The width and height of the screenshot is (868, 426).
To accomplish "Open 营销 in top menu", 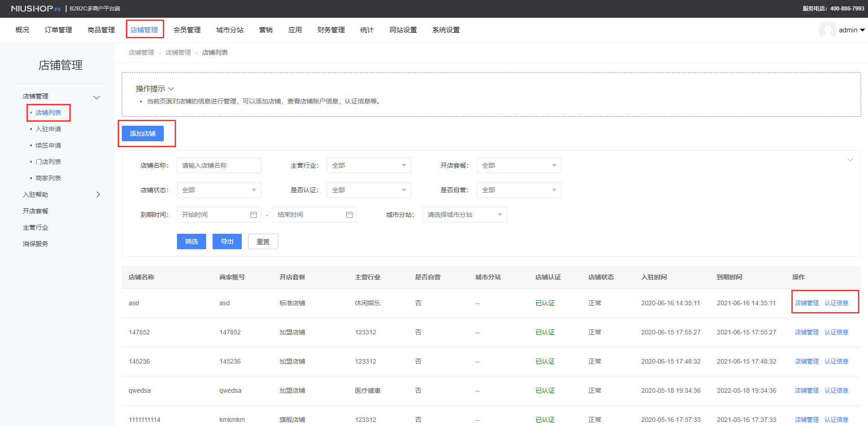I will click(x=266, y=30).
